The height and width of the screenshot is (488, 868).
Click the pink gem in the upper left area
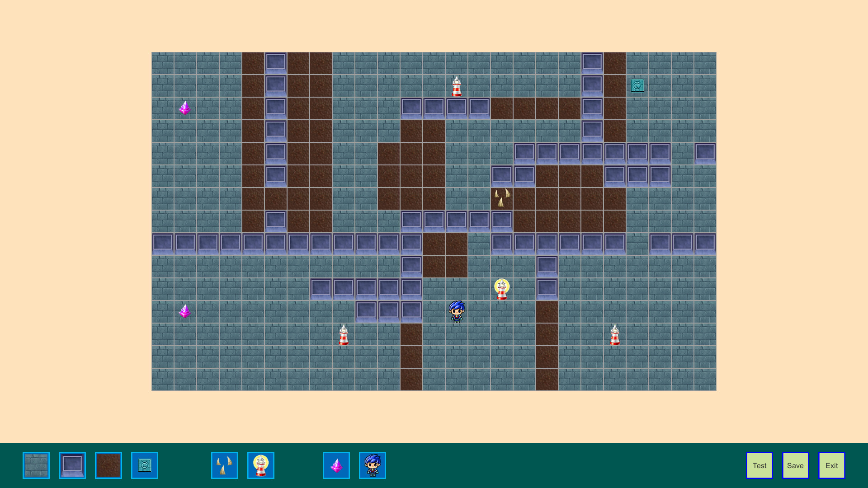click(x=185, y=108)
